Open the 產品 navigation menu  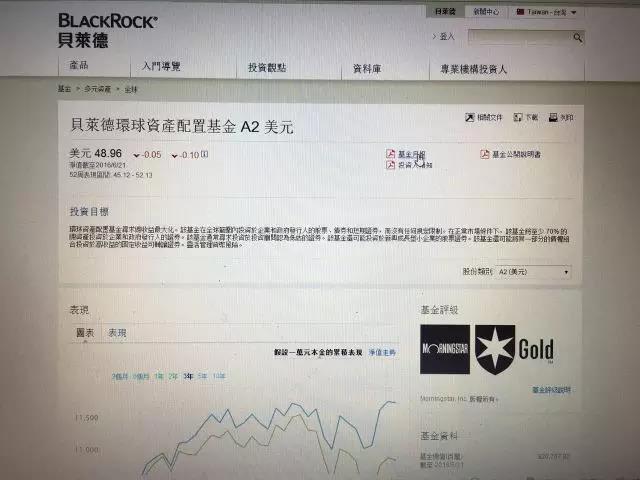click(x=79, y=65)
